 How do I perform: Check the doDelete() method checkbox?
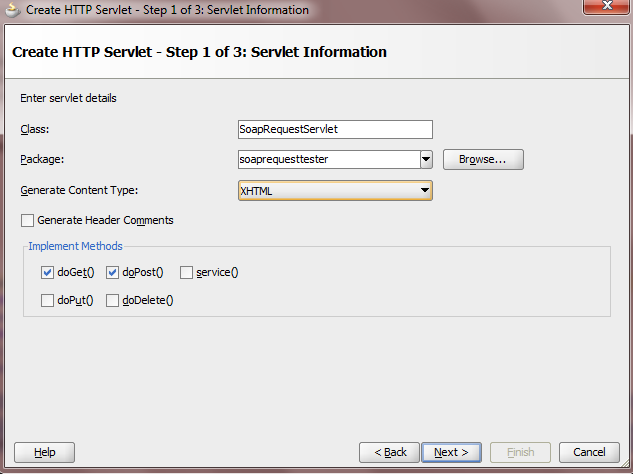(x=113, y=300)
